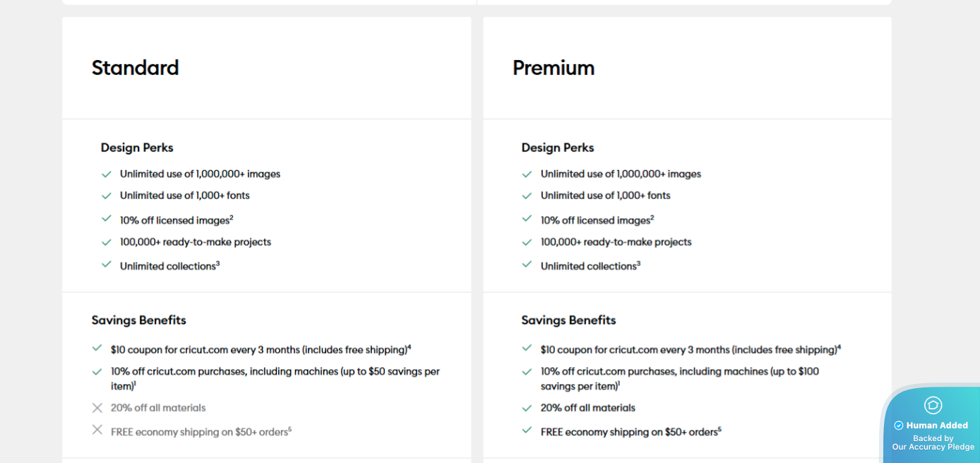Image resolution: width=980 pixels, height=463 pixels.
Task: Click the checkmark beside Standard's 1,000,000+ images perk
Action: 107,174
